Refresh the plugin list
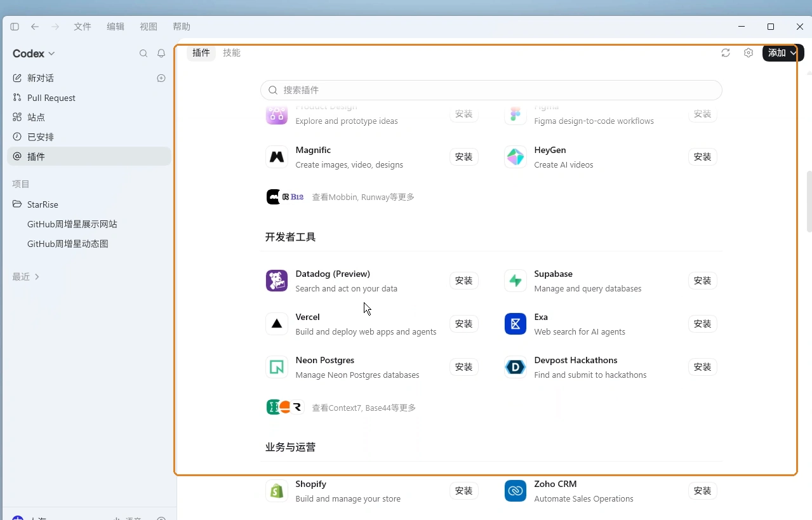The width and height of the screenshot is (812, 520). (x=726, y=53)
